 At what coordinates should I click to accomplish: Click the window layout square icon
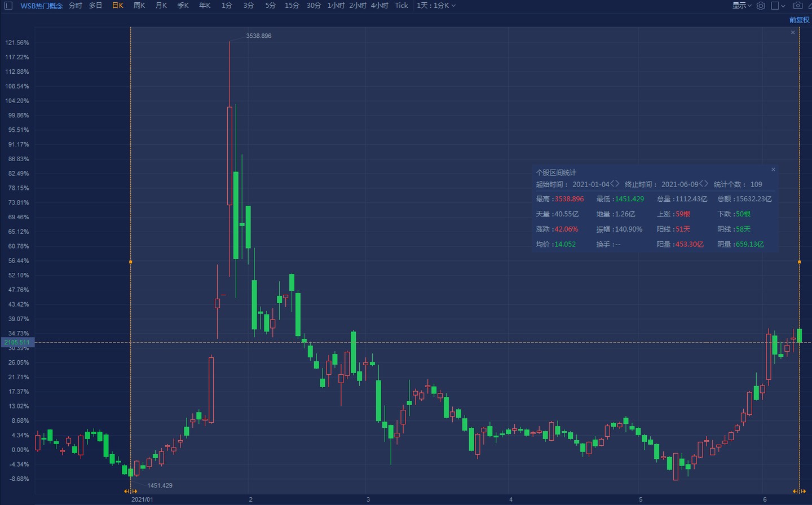775,6
